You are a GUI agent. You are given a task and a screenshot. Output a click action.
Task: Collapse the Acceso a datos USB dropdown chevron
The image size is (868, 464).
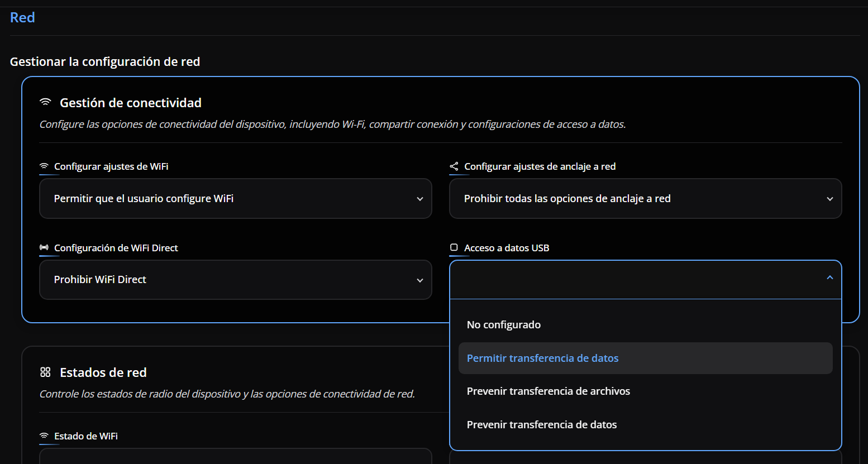(829, 278)
